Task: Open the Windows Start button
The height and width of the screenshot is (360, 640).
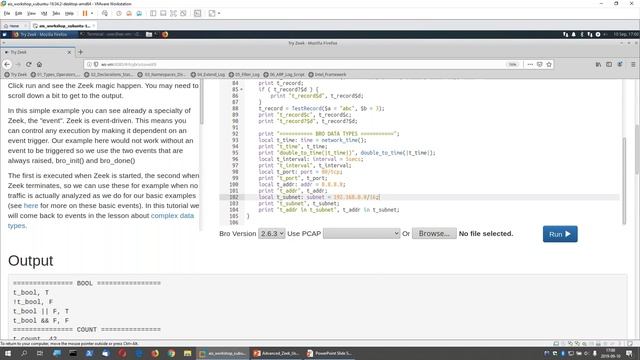Action: pyautogui.click(x=7, y=353)
